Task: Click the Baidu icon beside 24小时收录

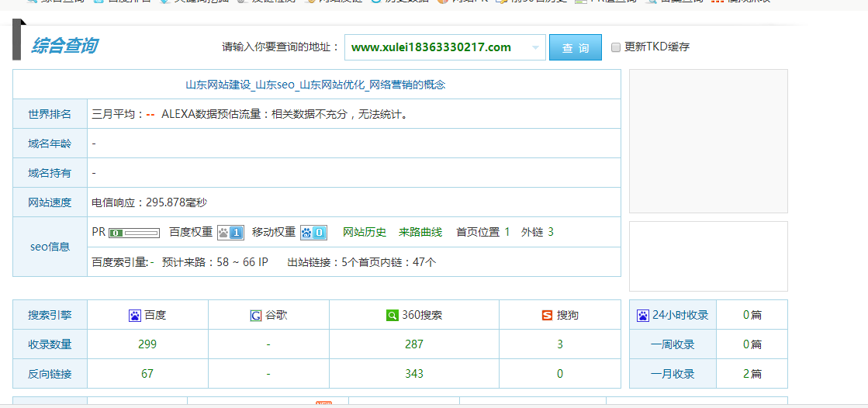Action: point(643,316)
